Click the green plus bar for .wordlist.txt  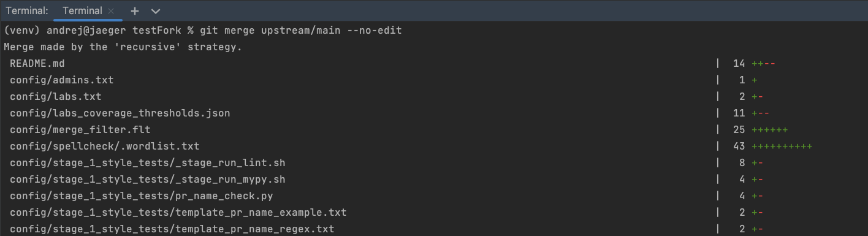click(782, 146)
